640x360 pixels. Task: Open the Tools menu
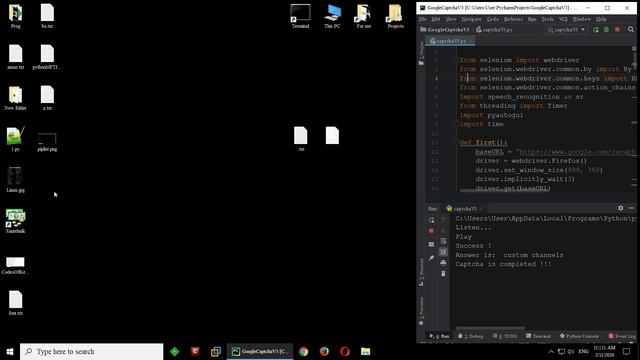[547, 19]
